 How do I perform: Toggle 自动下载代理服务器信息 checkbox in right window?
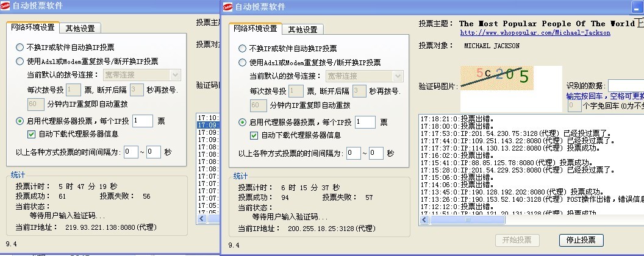pyautogui.click(x=254, y=135)
